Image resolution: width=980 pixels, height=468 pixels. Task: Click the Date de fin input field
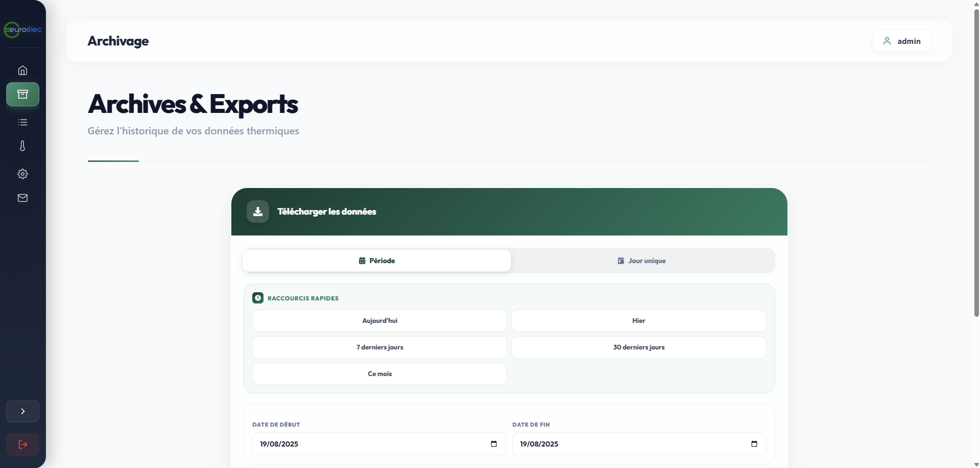pyautogui.click(x=639, y=444)
